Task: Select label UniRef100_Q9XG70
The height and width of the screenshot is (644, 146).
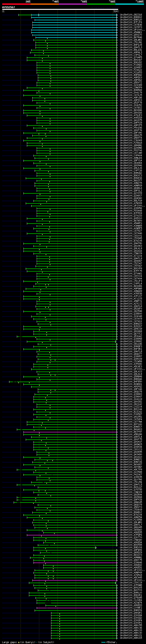Action: 131,35
